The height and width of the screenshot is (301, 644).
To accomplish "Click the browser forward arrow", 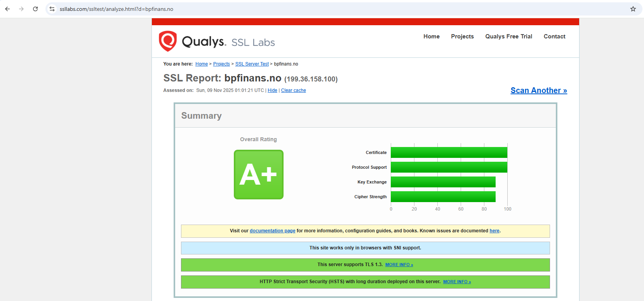I will pos(21,9).
